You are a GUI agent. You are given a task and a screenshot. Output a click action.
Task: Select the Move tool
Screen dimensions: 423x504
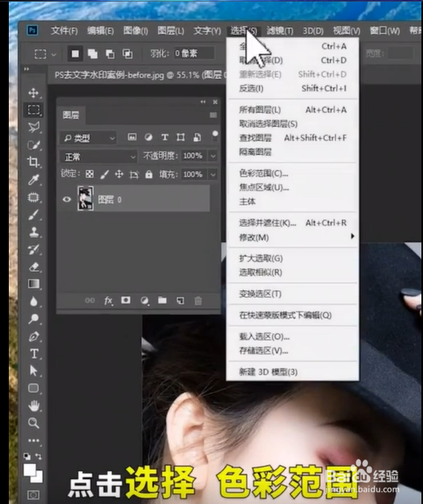(34, 93)
